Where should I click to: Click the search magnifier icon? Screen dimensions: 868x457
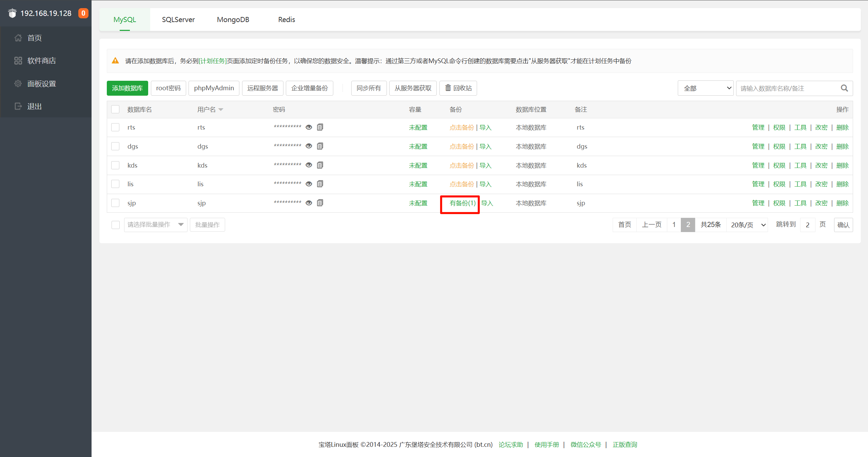pos(844,88)
